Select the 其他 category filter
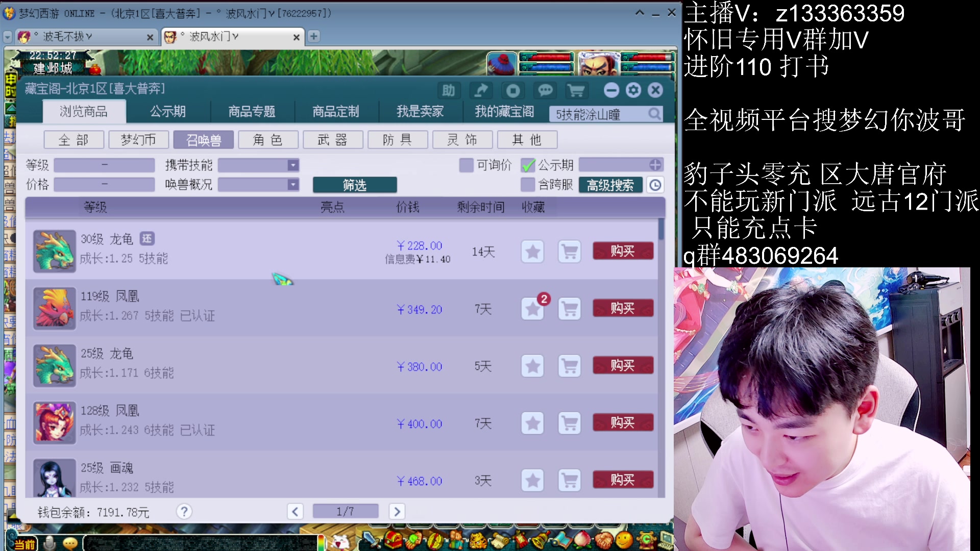Image resolution: width=980 pixels, height=551 pixels. pyautogui.click(x=528, y=140)
